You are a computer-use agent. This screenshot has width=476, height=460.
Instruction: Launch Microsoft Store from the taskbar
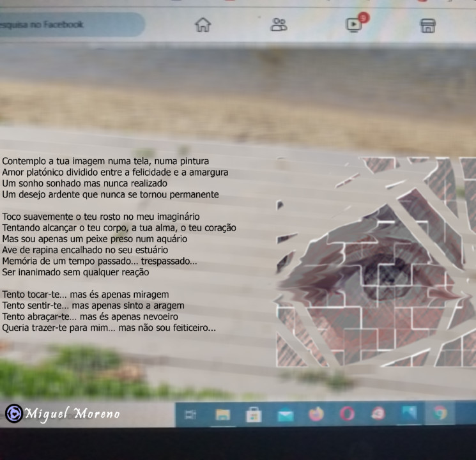(x=254, y=415)
